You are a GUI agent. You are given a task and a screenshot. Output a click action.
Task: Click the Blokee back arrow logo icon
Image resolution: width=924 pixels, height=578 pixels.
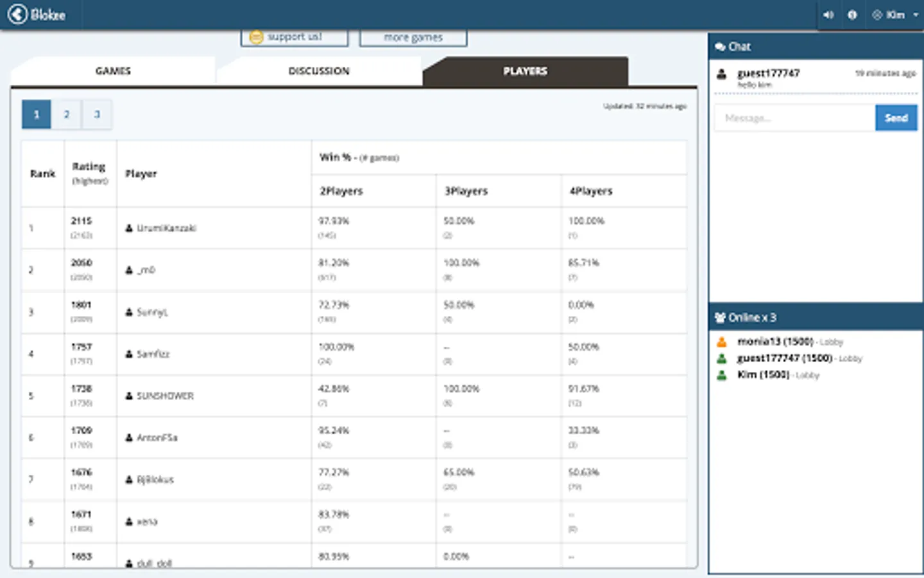coord(18,14)
